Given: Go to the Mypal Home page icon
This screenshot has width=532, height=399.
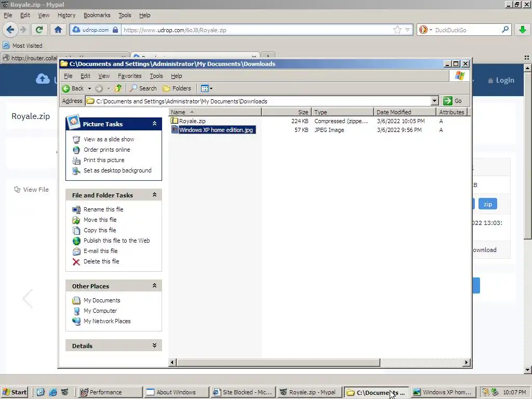Looking at the screenshot, I should [x=58, y=30].
